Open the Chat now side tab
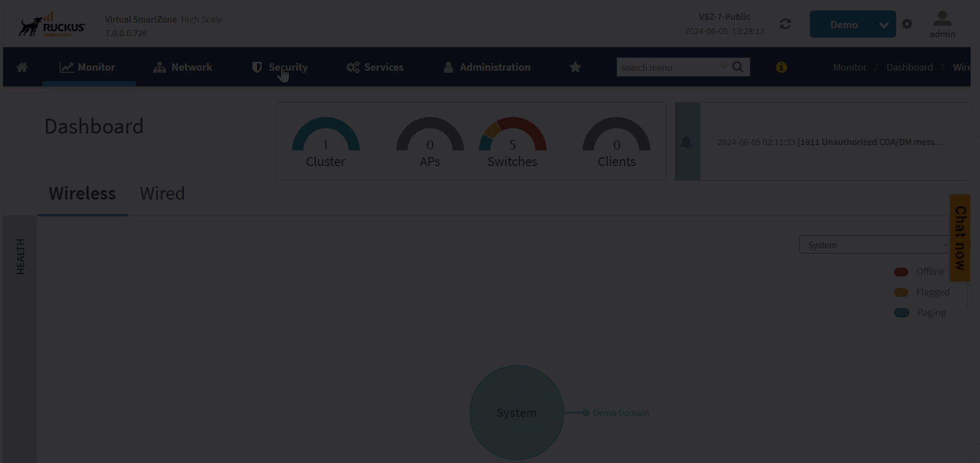The height and width of the screenshot is (463, 980). (960, 238)
